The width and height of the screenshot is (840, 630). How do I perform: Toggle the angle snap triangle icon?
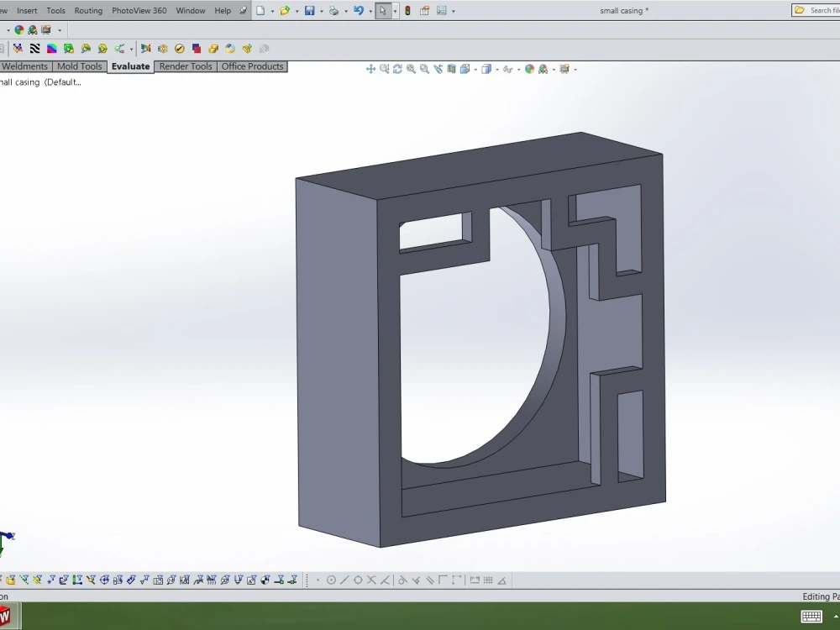click(502, 580)
